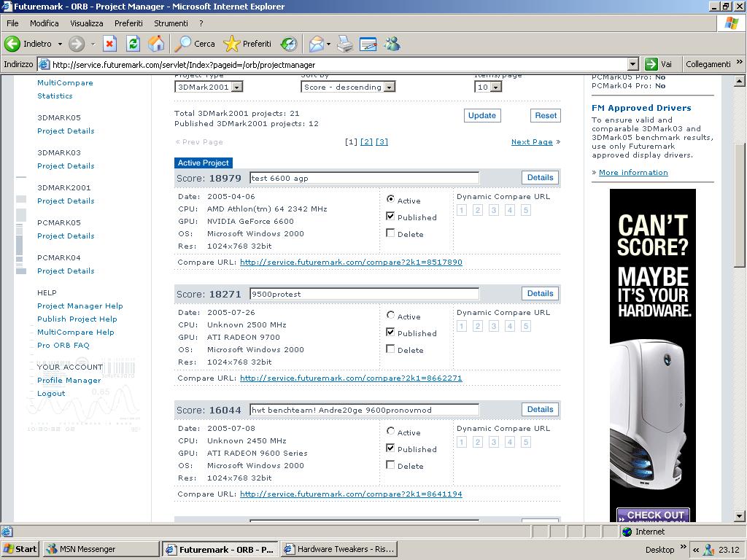Open the 3DMark2001 project type dropdown
Image resolution: width=747 pixels, height=560 pixels.
[209, 87]
